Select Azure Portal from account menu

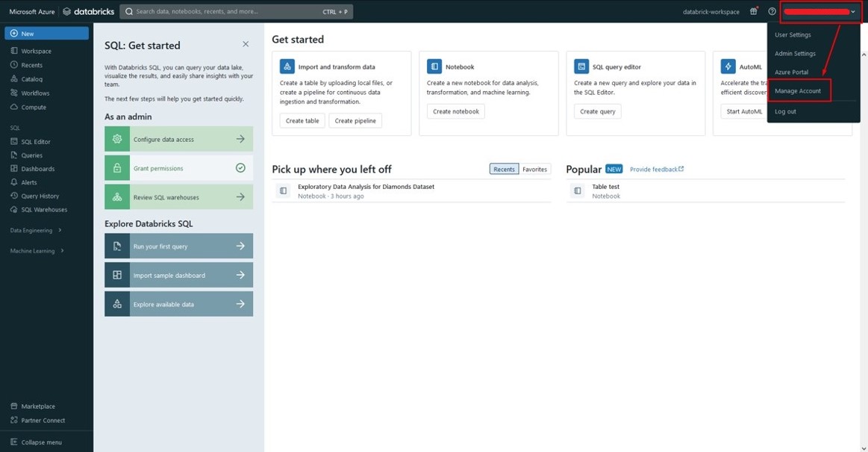(791, 72)
